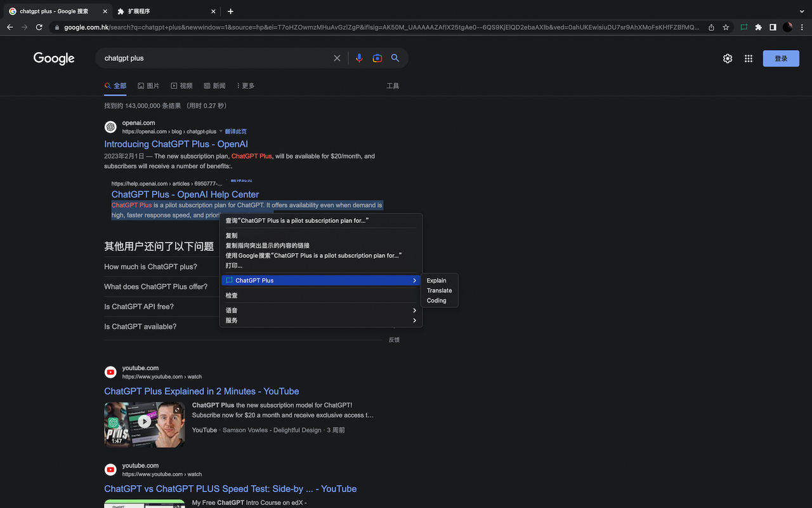Search by image with the camera icon
Screen dimensions: 812x508
coord(377,58)
